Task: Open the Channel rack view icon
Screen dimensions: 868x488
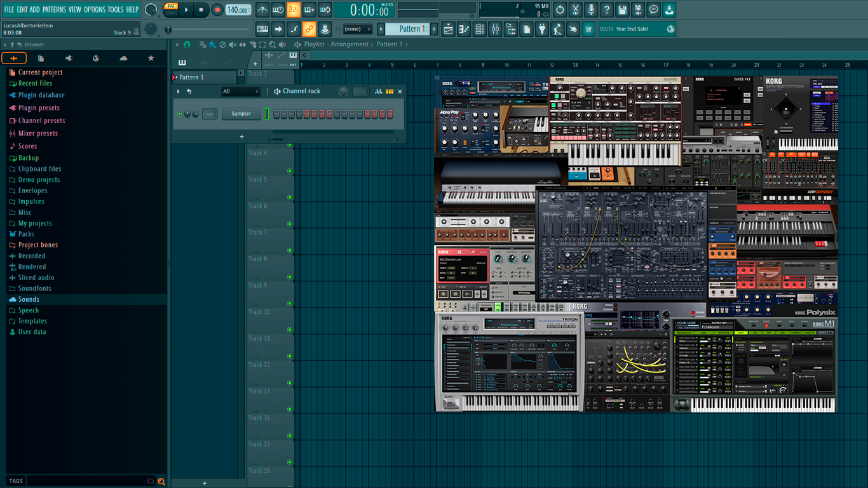Action: (480, 29)
